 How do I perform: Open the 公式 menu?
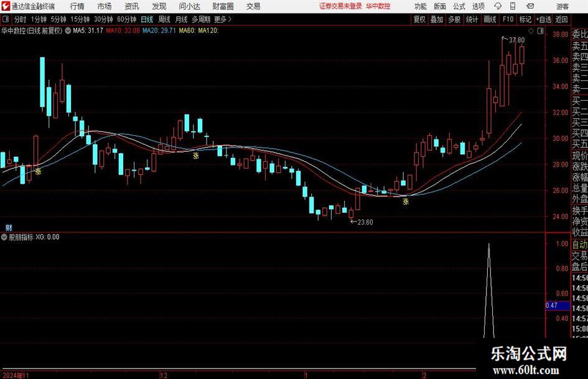pos(459,6)
